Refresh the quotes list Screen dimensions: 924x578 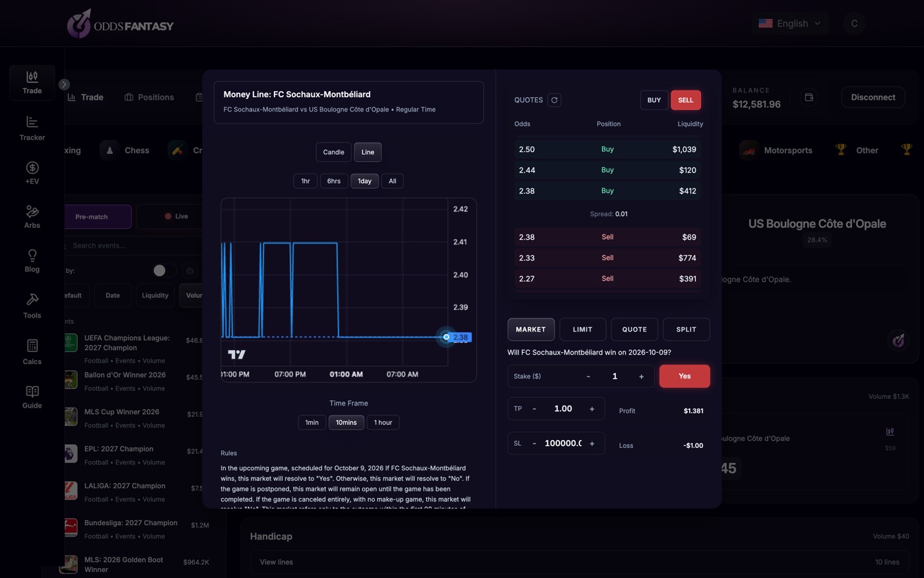(x=554, y=100)
